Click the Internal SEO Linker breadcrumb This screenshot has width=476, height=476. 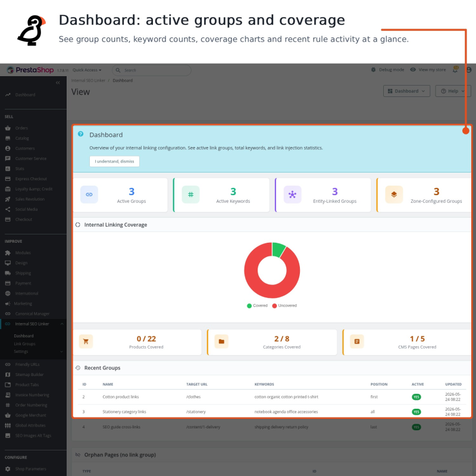pyautogui.click(x=88, y=80)
